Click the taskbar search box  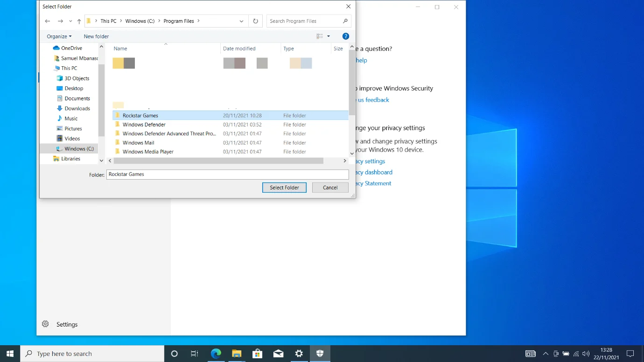click(x=92, y=354)
